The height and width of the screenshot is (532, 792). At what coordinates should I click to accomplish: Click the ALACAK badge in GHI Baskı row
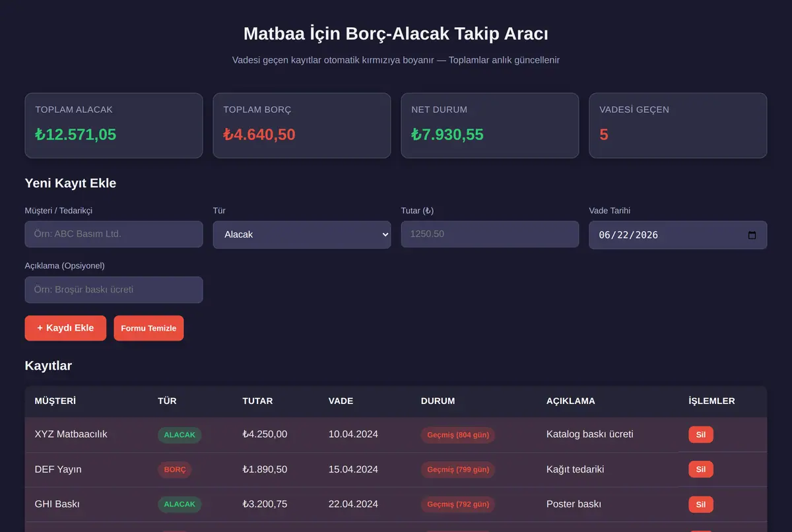click(x=180, y=504)
